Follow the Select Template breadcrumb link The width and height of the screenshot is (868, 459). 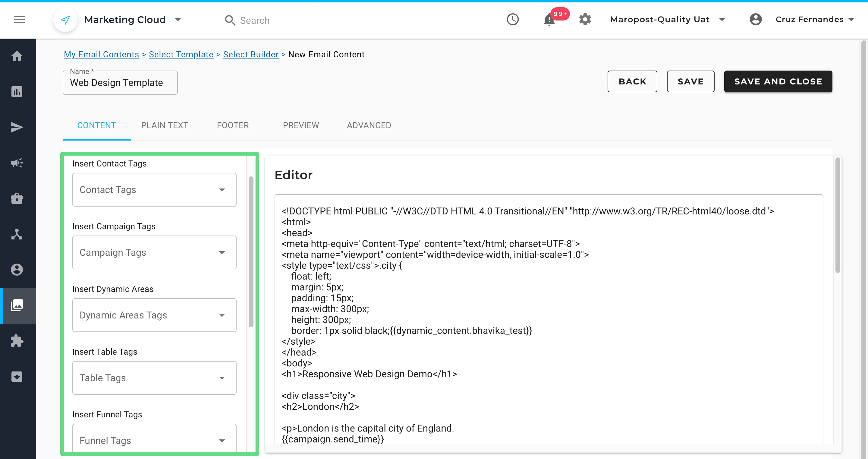[181, 55]
